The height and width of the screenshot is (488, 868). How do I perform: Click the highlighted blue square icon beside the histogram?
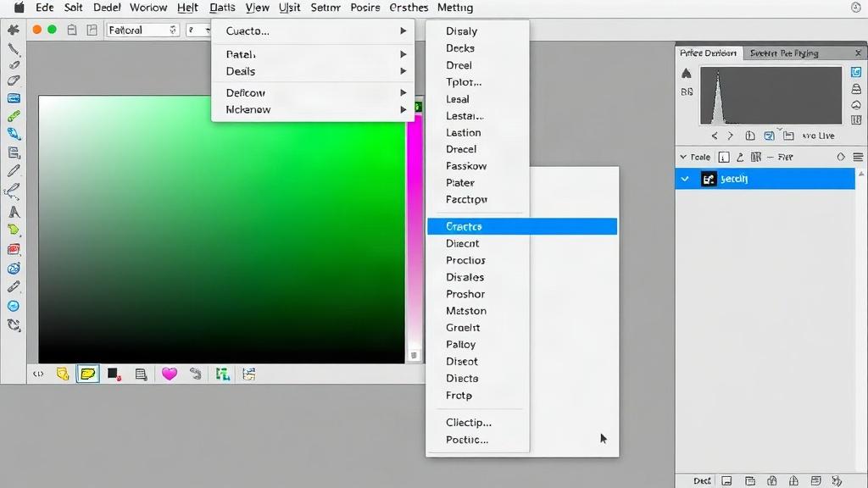point(856,72)
